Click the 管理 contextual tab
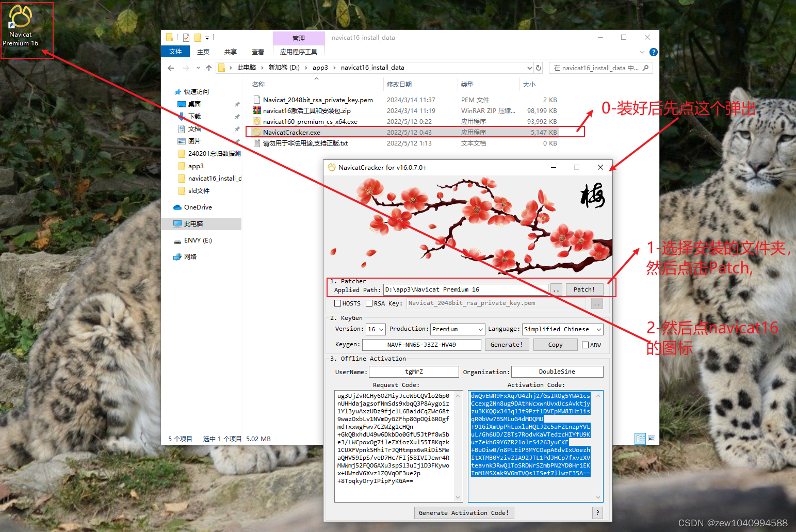796x532 pixels. point(299,38)
